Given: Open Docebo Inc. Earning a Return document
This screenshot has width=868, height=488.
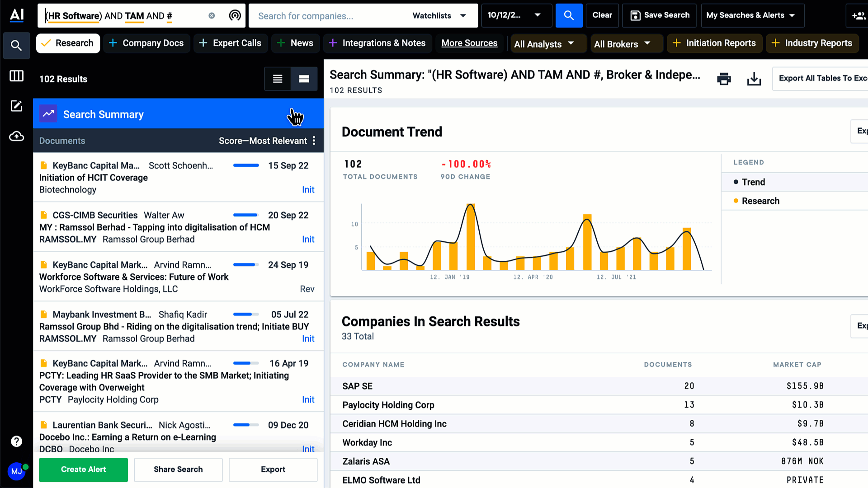Looking at the screenshot, I should [x=127, y=437].
